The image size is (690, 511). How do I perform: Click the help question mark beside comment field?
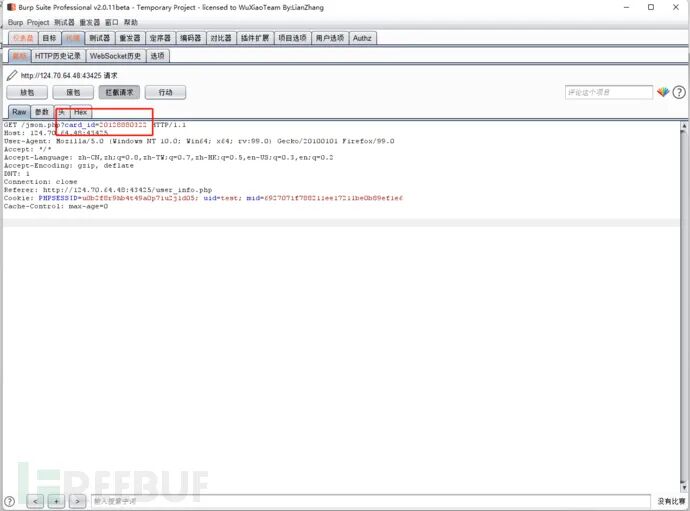pyautogui.click(x=679, y=92)
